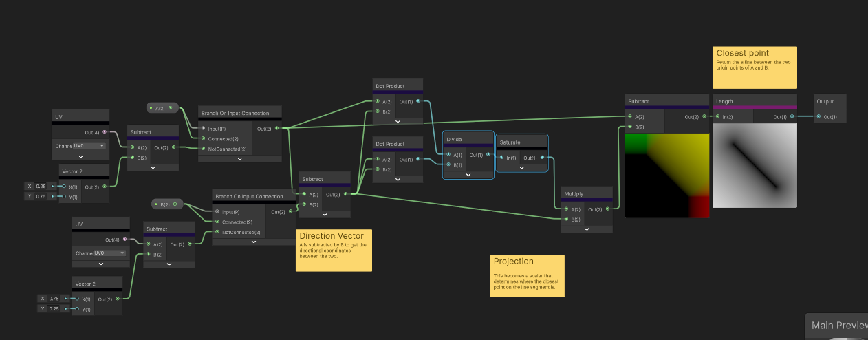Click the X field showing 0.25
Image resolution: width=868 pixels, height=340 pixels.
tap(43, 186)
